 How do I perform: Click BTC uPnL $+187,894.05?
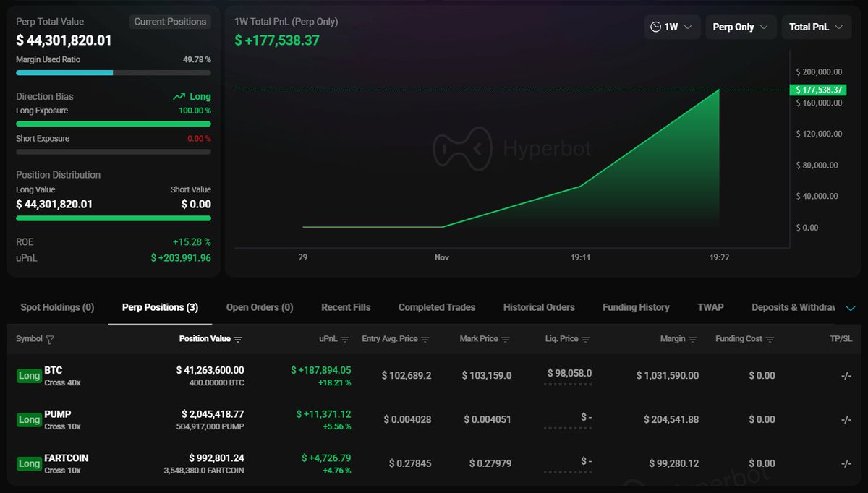(x=320, y=370)
